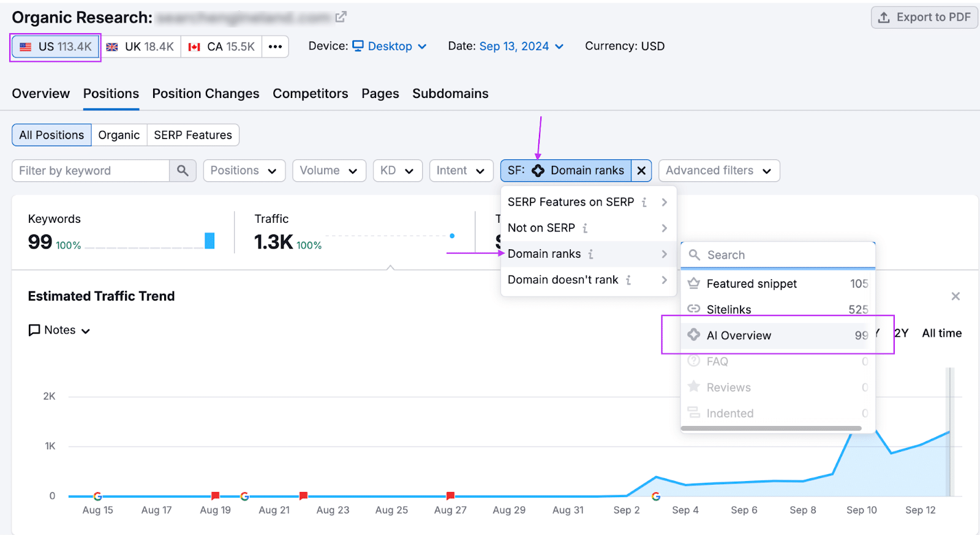Select Sitelinks option

(x=778, y=309)
